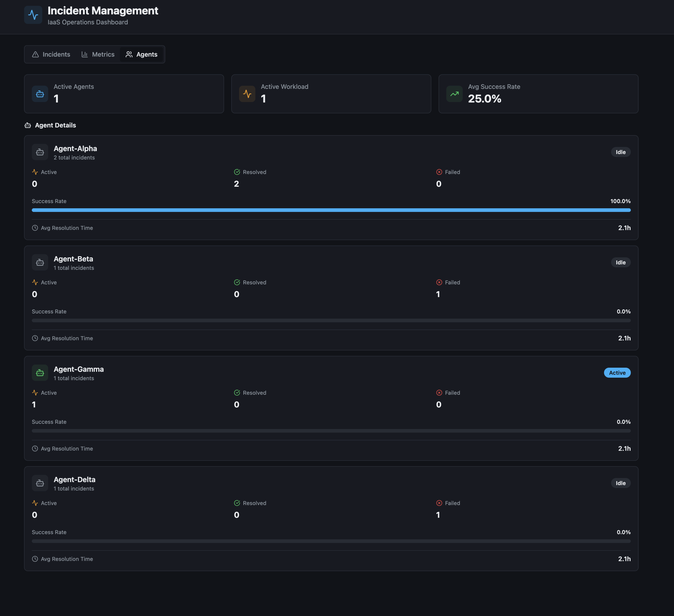Click the Agent-Delta robot avatar icon

tap(40, 483)
